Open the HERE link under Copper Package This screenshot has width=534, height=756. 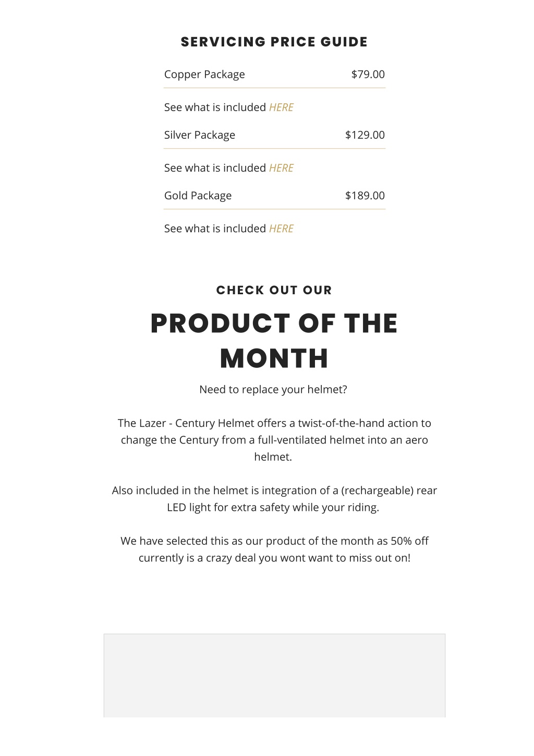point(281,107)
